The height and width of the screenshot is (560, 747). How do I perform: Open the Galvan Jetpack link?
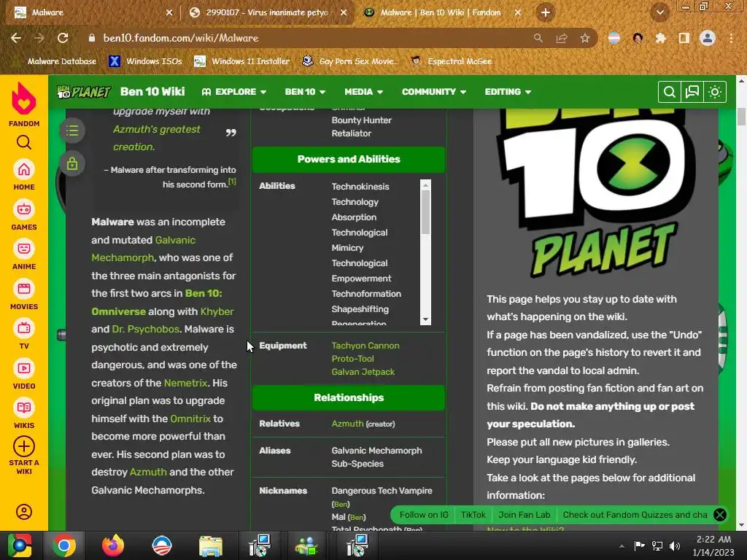coord(363,372)
